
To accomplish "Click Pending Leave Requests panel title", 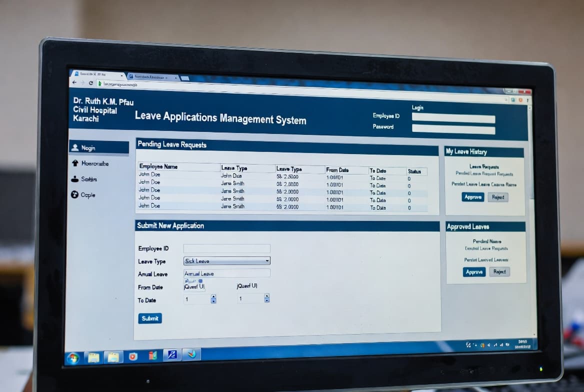I will tap(172, 144).
